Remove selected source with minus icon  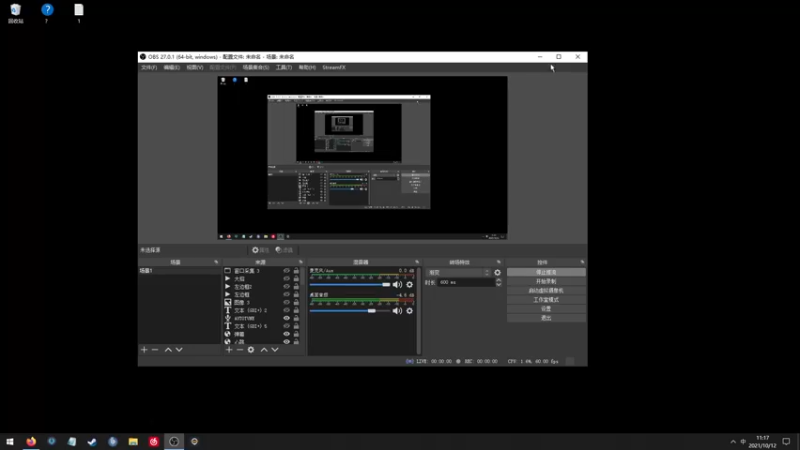click(240, 349)
